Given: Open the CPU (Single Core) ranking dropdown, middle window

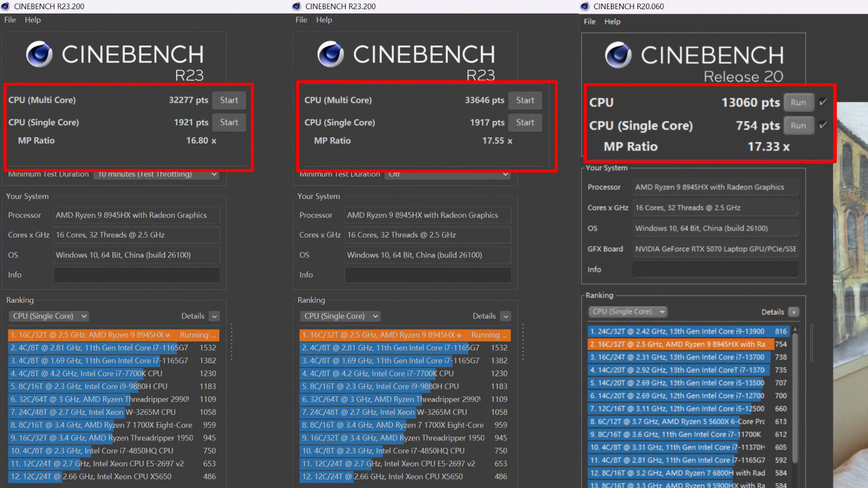Looking at the screenshot, I should (340, 316).
